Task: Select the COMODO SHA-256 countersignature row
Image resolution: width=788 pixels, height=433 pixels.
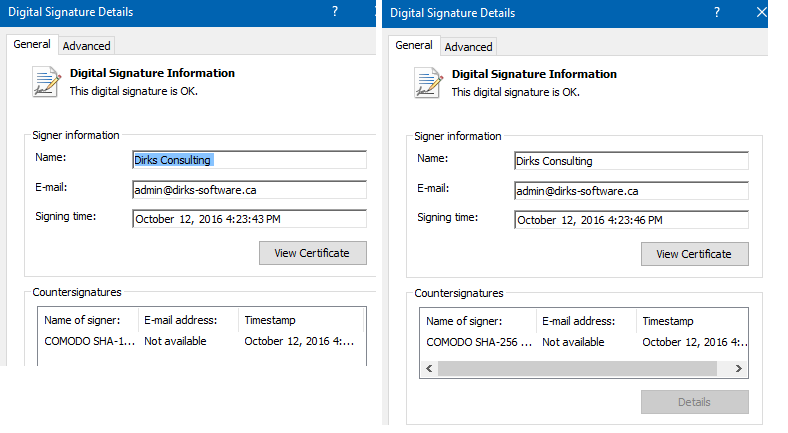Action: click(583, 342)
